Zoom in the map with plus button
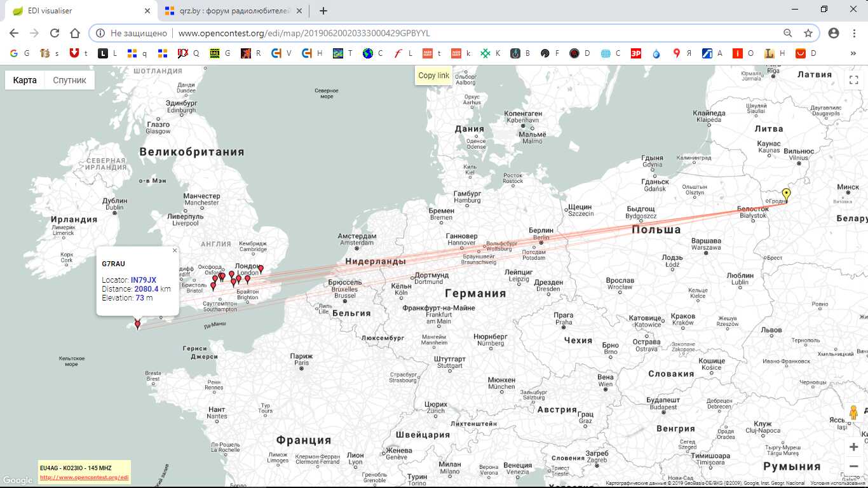Image resolution: width=868 pixels, height=488 pixels. pyautogui.click(x=853, y=447)
